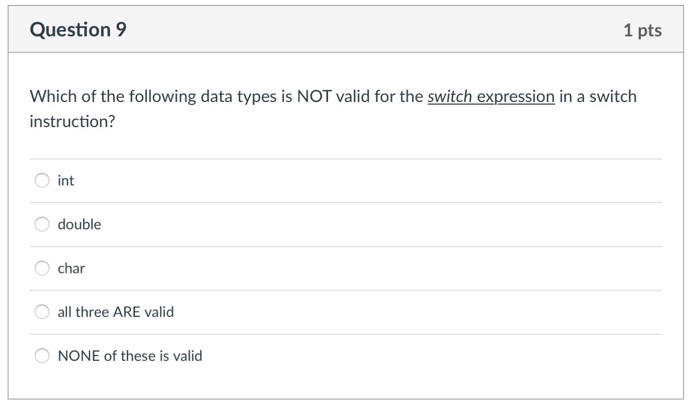Click the "NONE of these is valid" label
Screen dimensions: 700x411
tap(130, 356)
